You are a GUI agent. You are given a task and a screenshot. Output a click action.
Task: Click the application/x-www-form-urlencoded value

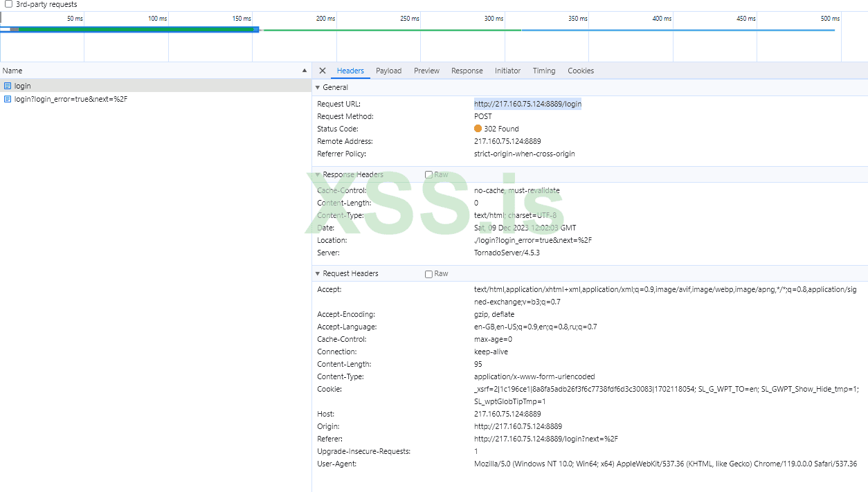(x=534, y=376)
